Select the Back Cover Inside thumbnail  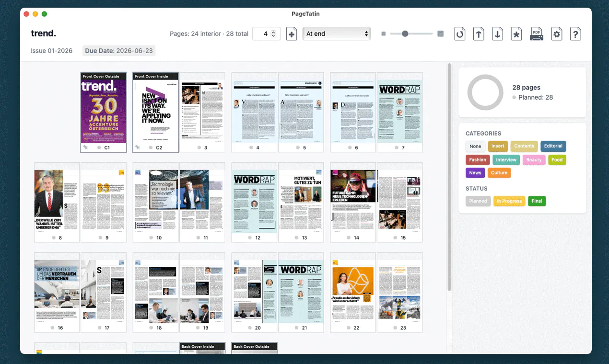pos(202,348)
